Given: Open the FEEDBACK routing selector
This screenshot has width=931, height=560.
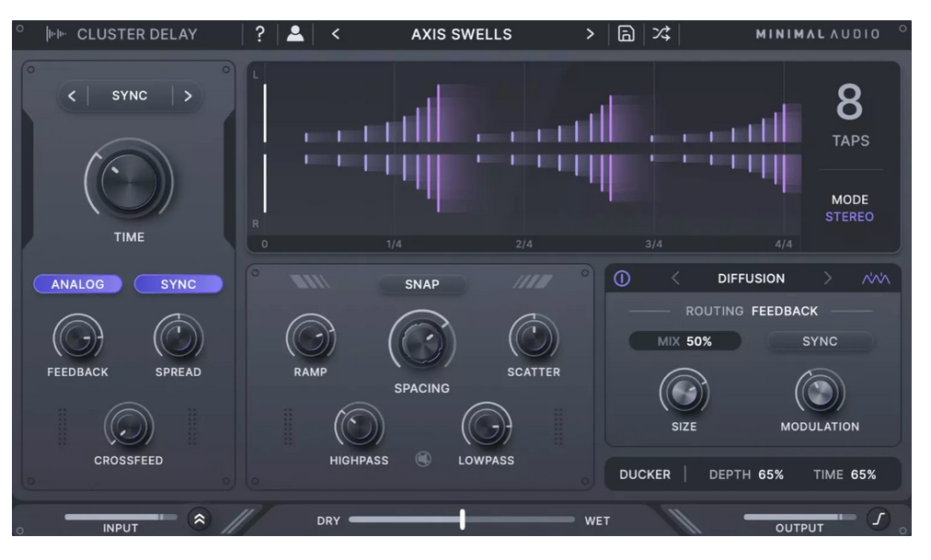Looking at the screenshot, I should pos(785,311).
